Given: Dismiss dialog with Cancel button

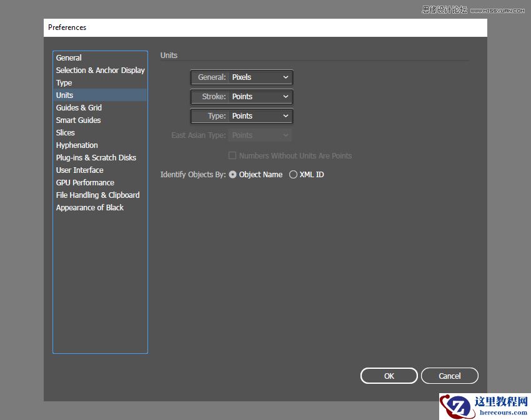Looking at the screenshot, I should coord(450,376).
